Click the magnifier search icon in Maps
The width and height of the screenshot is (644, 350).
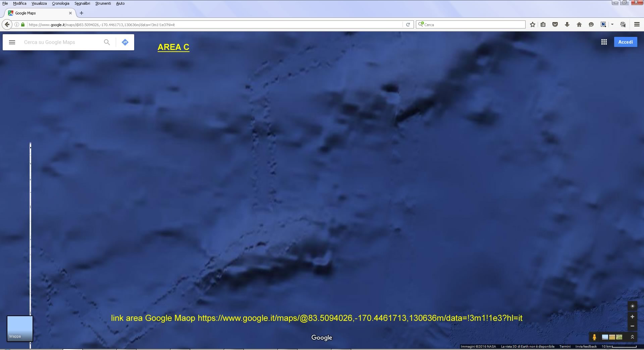pyautogui.click(x=107, y=42)
